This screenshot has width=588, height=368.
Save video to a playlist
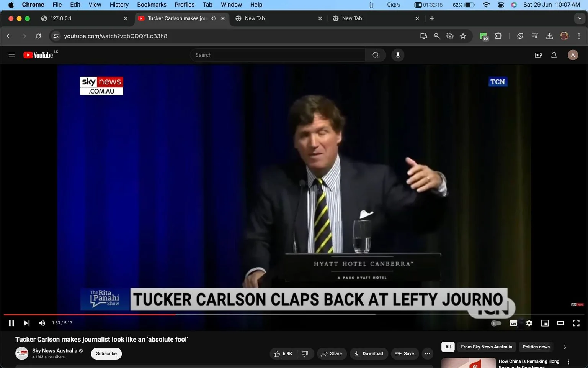coord(405,353)
